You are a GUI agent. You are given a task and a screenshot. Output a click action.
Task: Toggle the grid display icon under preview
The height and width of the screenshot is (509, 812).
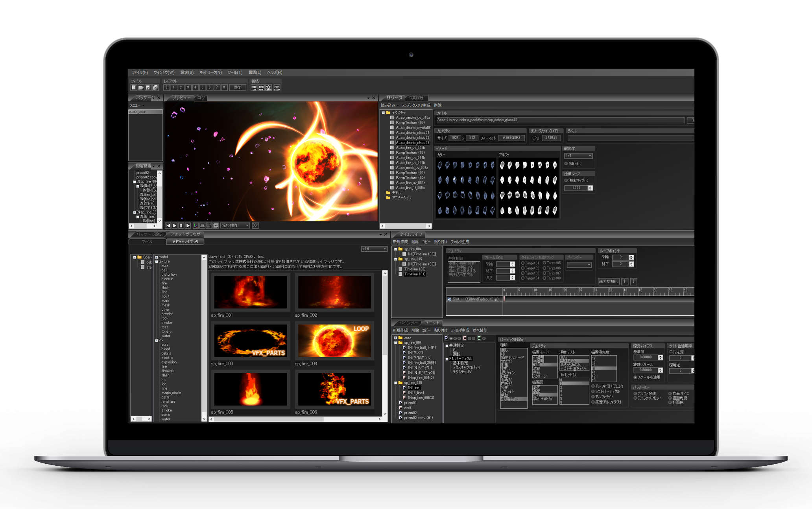pyautogui.click(x=202, y=225)
